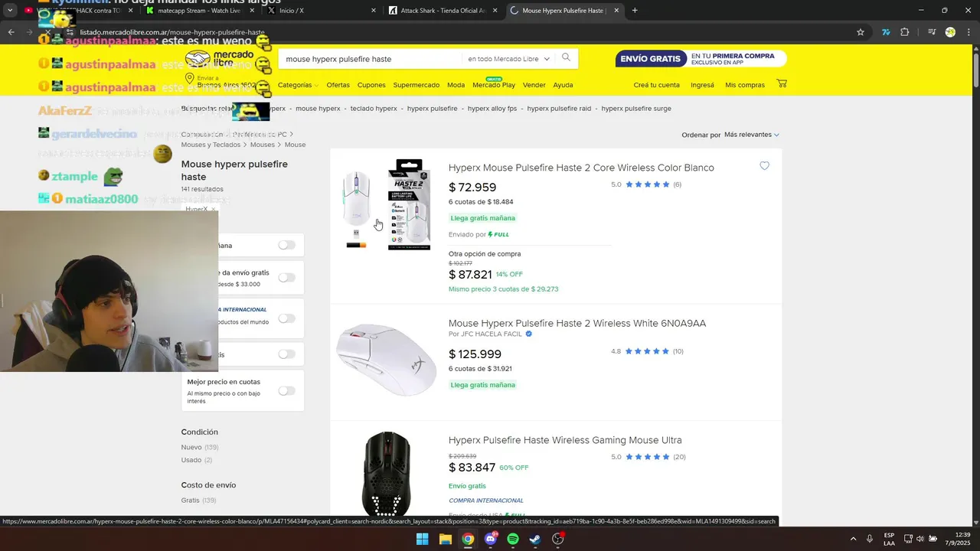The width and height of the screenshot is (980, 551).
Task: Open Steam from taskbar
Action: tap(536, 539)
